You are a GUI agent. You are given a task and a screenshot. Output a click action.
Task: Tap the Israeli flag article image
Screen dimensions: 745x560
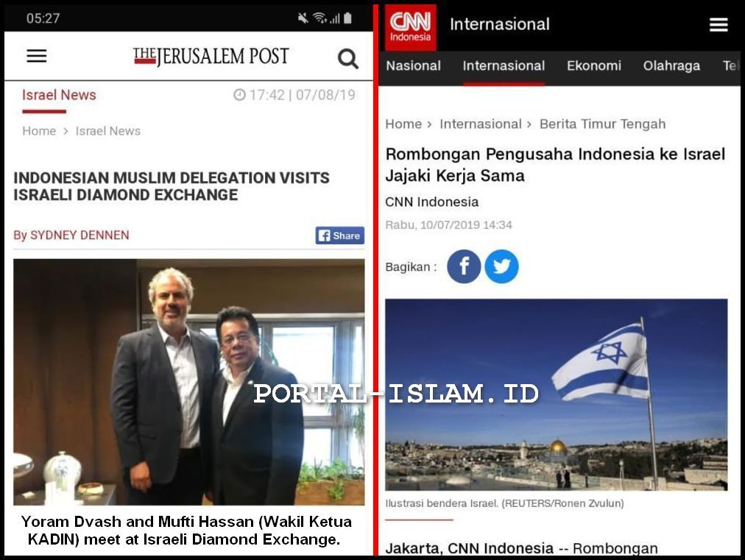556,394
